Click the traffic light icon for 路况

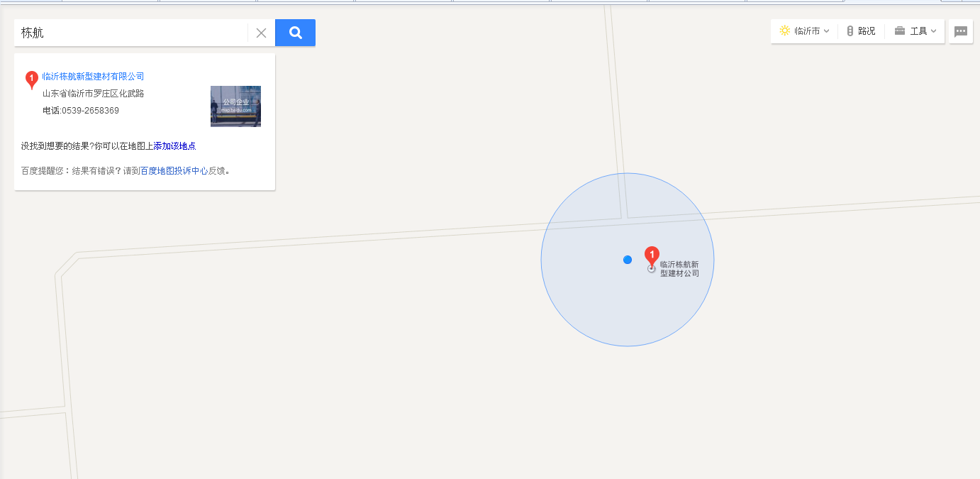click(x=850, y=31)
